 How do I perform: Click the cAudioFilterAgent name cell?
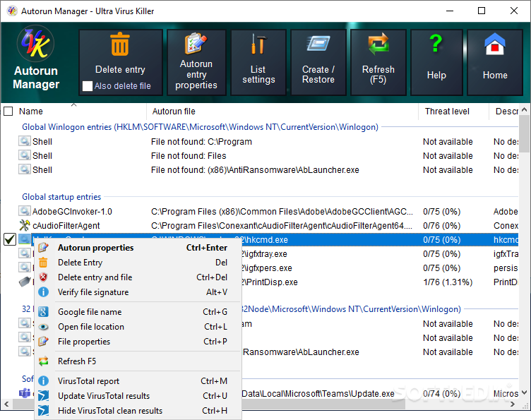66,225
